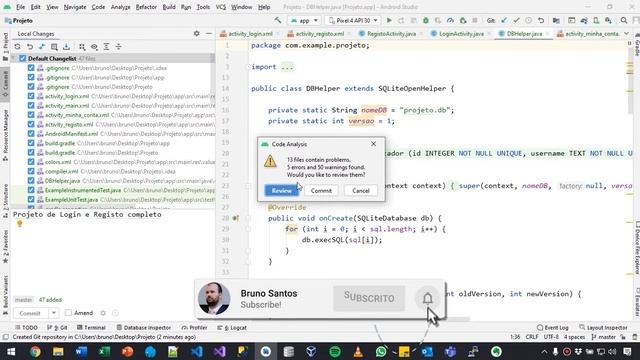Open the app run configuration dropdown
Screen dimensions: 640x360
click(304, 20)
